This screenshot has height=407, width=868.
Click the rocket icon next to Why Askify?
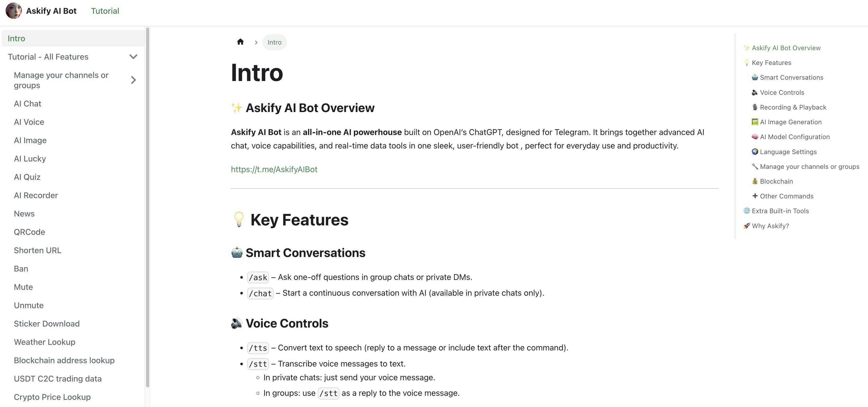[x=747, y=226]
